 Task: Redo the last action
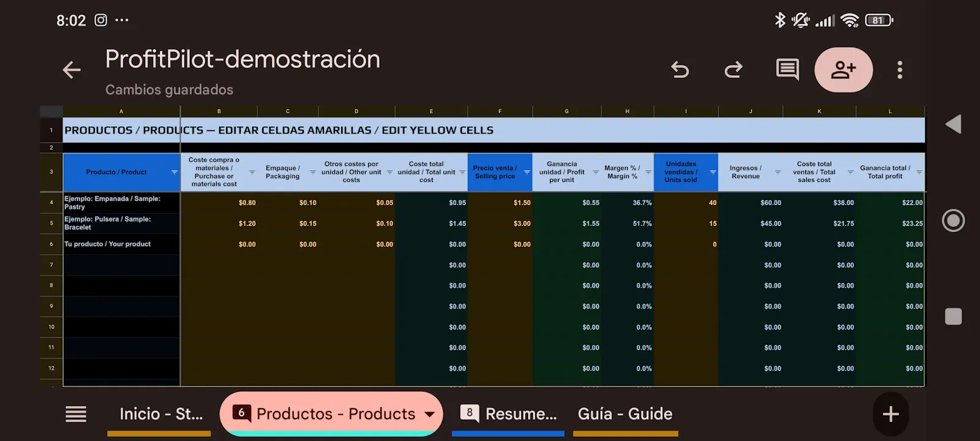click(733, 70)
